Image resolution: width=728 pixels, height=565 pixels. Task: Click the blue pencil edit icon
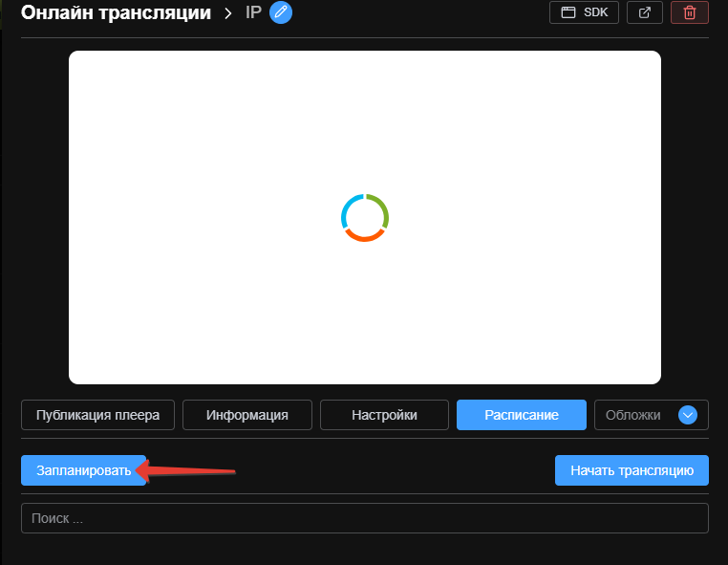pos(281,12)
